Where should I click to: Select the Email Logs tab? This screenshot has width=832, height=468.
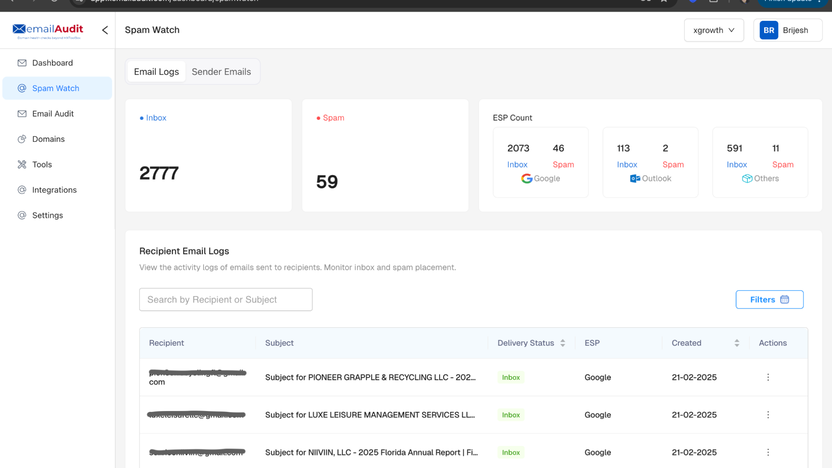[x=156, y=72]
